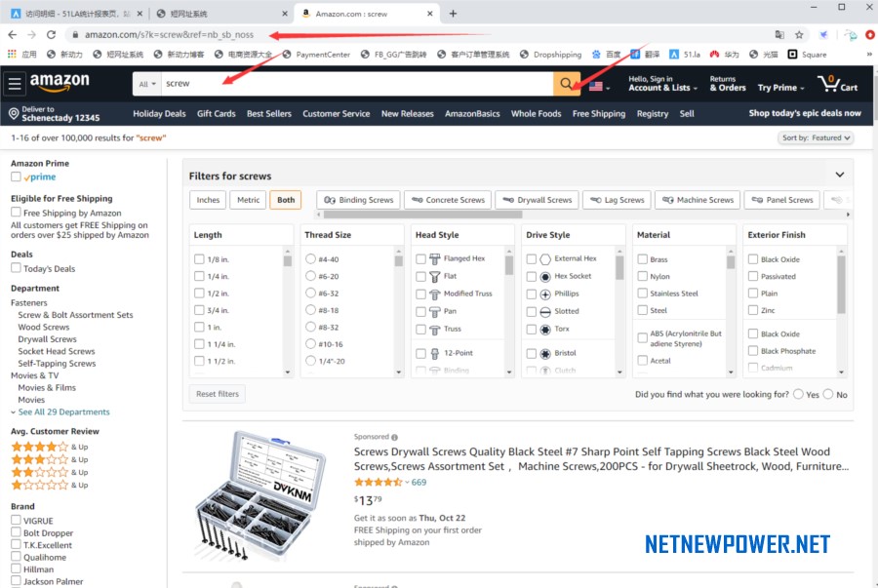Check the Stainless Steel material option
This screenshot has width=878, height=588.
click(x=643, y=294)
